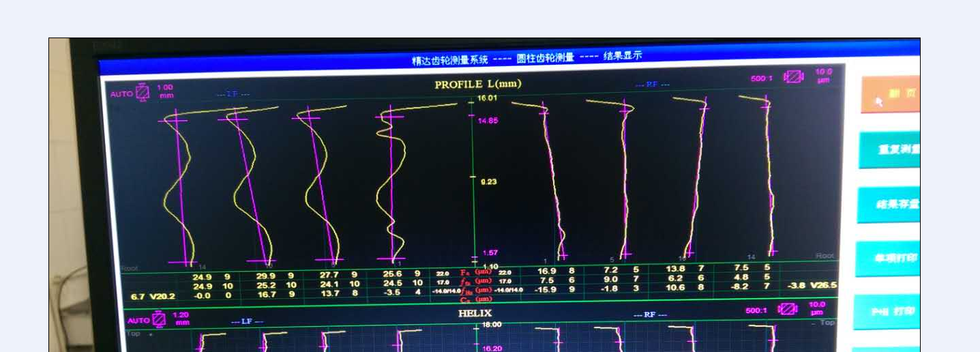Viewport: 980px width, 352px height.
Task: Click the 重复测量 repeat measurement button
Action: pos(889,149)
